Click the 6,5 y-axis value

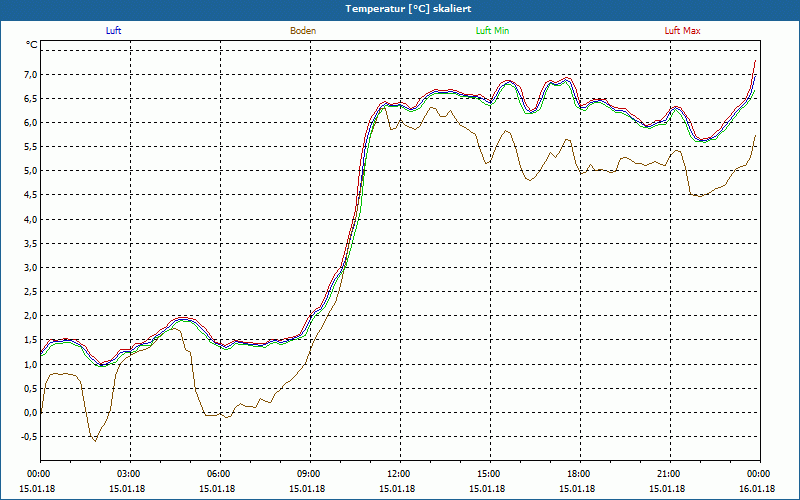30,98
